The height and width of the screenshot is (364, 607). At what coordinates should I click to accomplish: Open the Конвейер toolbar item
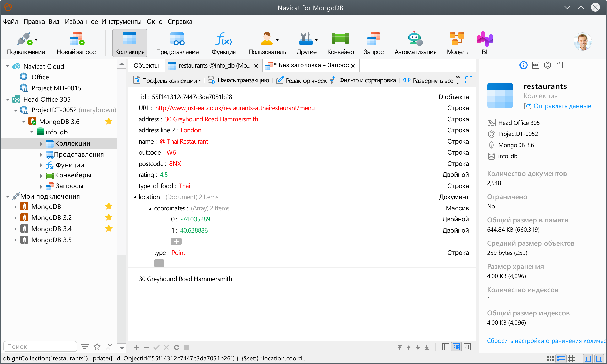coord(340,43)
